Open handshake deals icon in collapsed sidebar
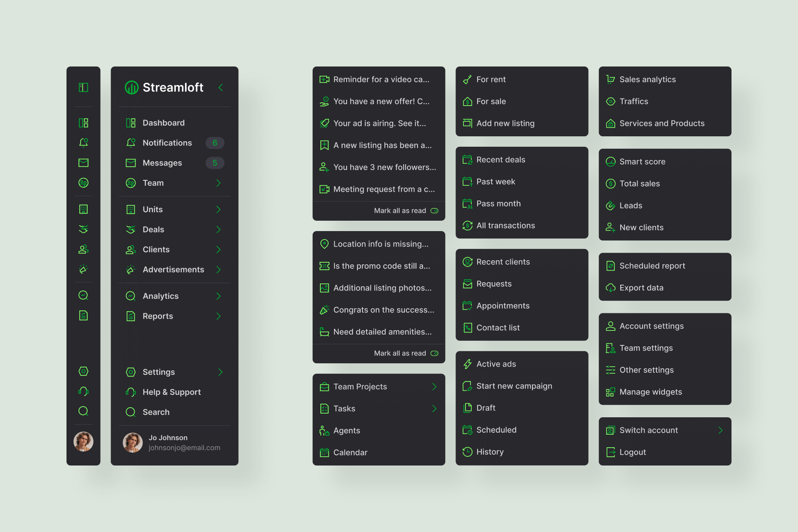Screen dimensions: 798x532 pos(83,229)
